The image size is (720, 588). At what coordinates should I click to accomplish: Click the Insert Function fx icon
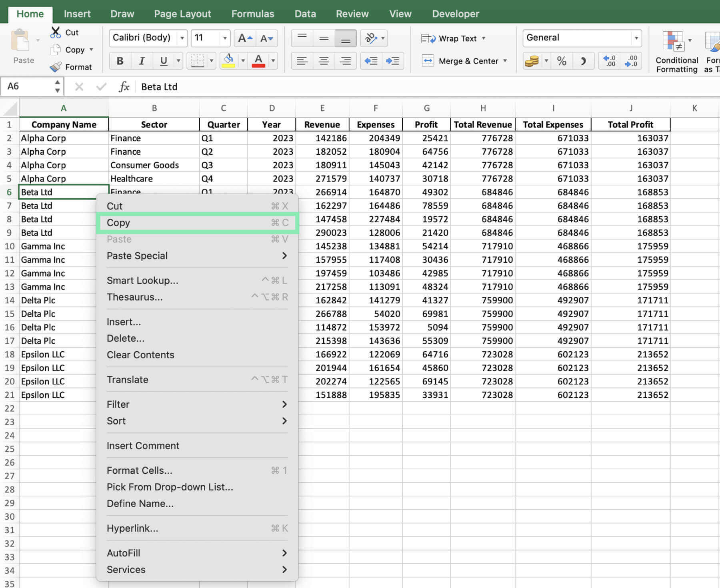[124, 87]
